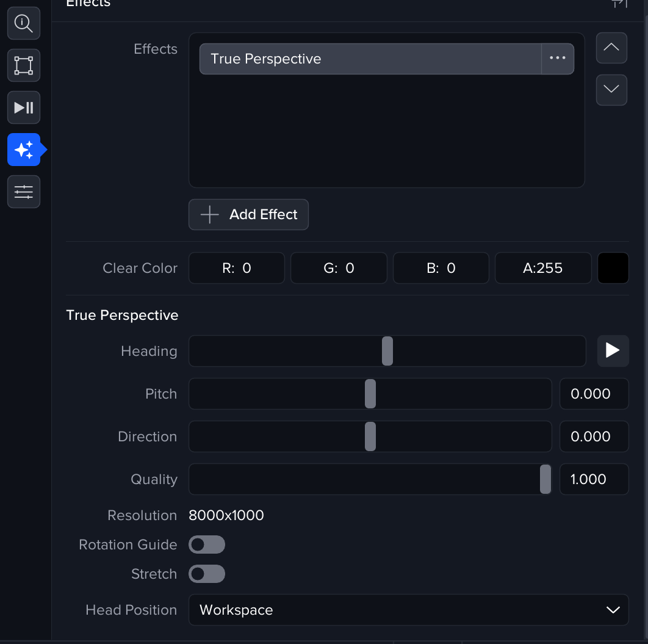Turn on the Stretch toggle
The height and width of the screenshot is (644, 648).
[207, 574]
